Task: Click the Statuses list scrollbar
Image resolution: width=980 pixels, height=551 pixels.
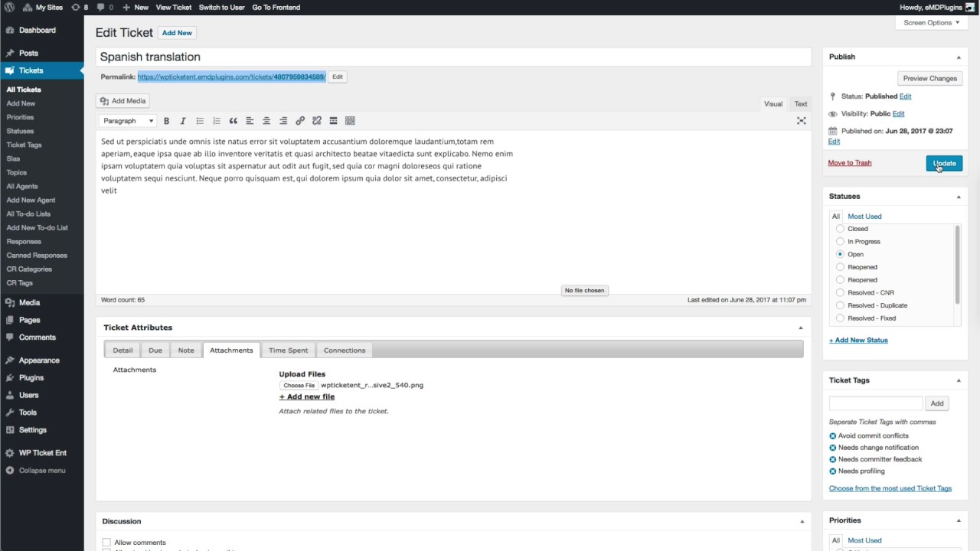Action: click(957, 264)
